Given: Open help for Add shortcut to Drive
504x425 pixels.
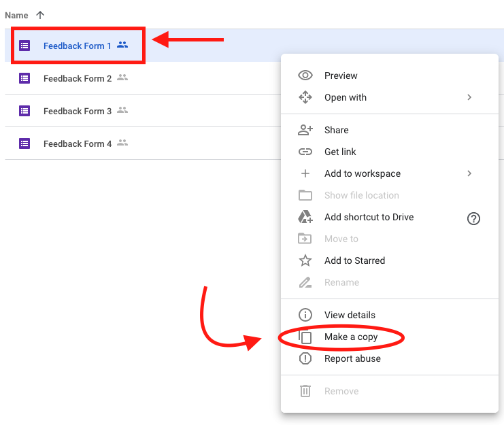Looking at the screenshot, I should (x=473, y=218).
